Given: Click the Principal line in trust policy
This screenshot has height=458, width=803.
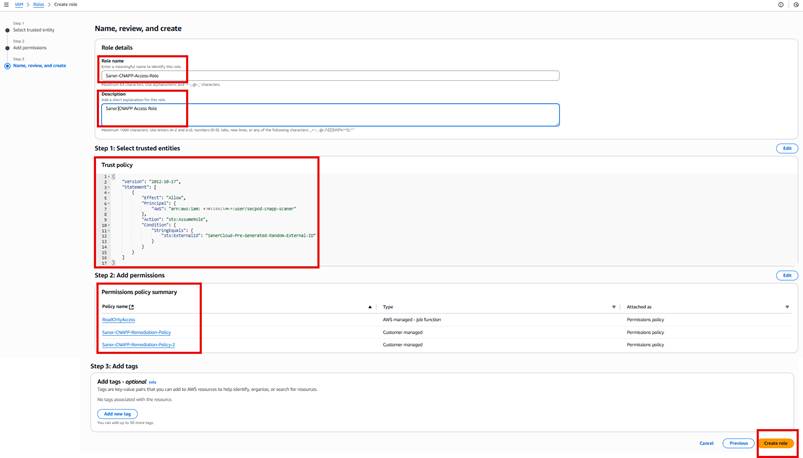Looking at the screenshot, I should [x=159, y=203].
